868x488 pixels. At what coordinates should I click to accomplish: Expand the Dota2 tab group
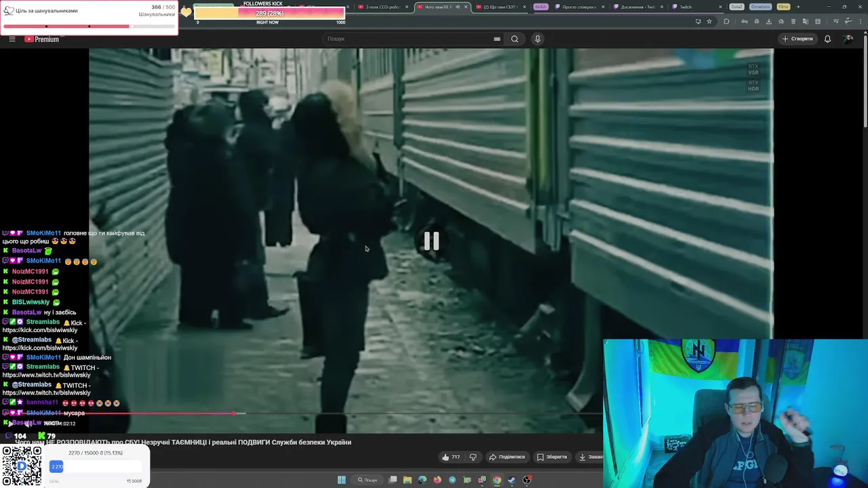click(736, 7)
